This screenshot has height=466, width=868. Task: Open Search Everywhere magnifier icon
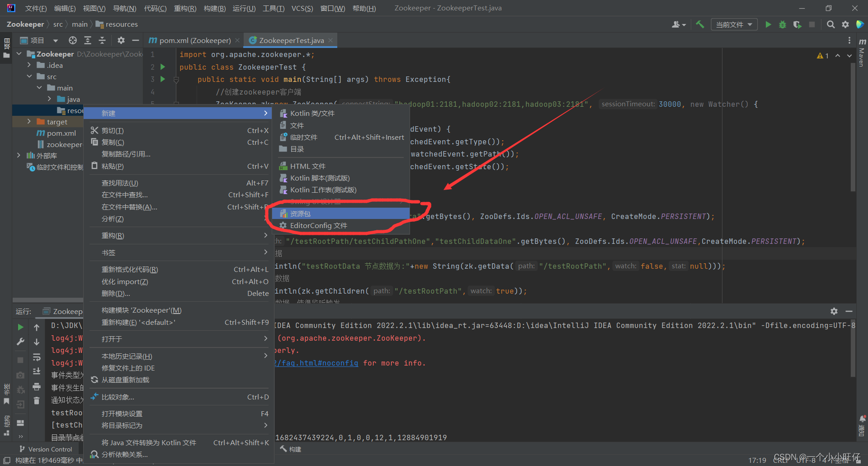point(830,24)
